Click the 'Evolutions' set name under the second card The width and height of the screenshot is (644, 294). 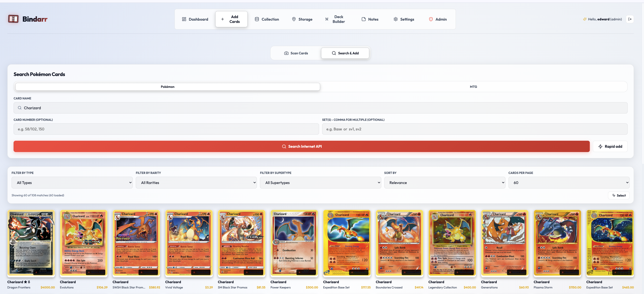[x=67, y=287]
